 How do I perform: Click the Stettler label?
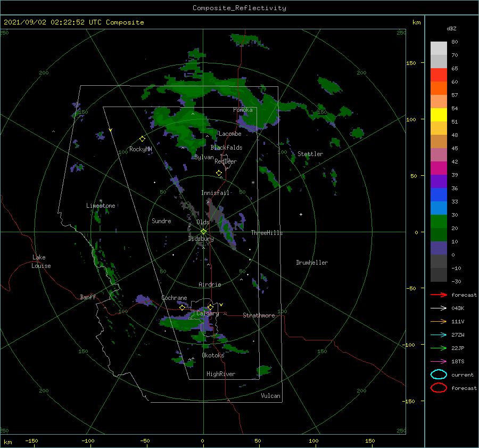pyautogui.click(x=310, y=154)
